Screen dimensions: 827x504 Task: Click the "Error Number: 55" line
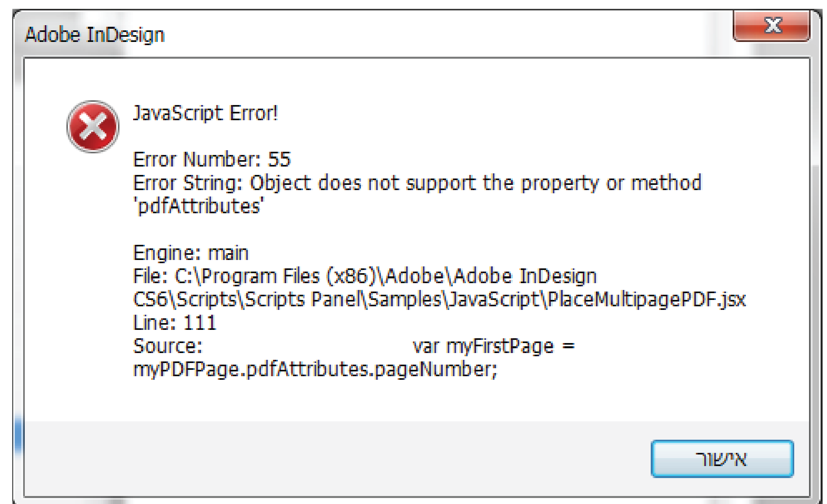pos(211,159)
